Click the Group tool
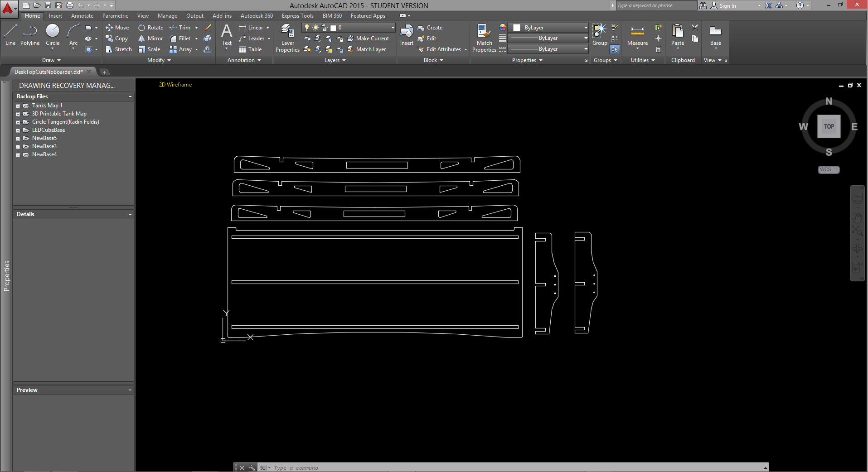The width and height of the screenshot is (868, 472). [600, 35]
